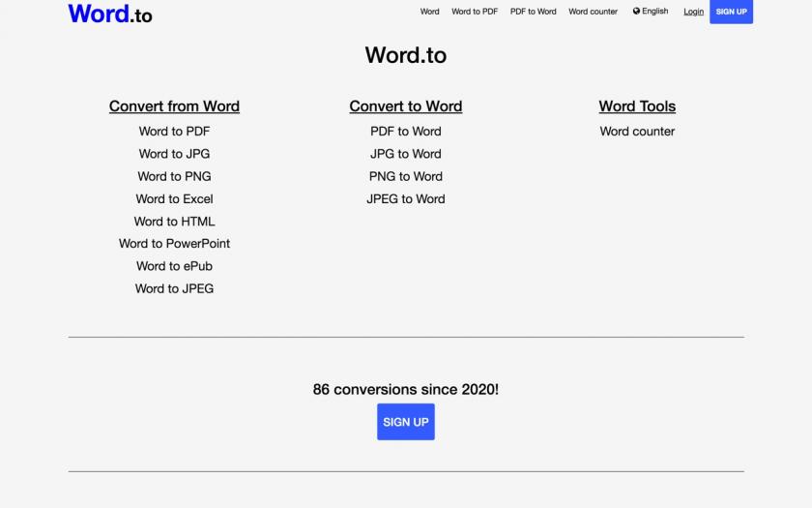
Task: Click the SIGN UP button in header
Action: [731, 12]
